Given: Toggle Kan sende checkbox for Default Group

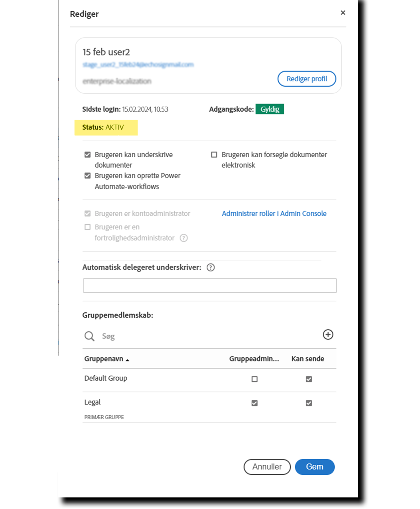Looking at the screenshot, I should (x=309, y=379).
